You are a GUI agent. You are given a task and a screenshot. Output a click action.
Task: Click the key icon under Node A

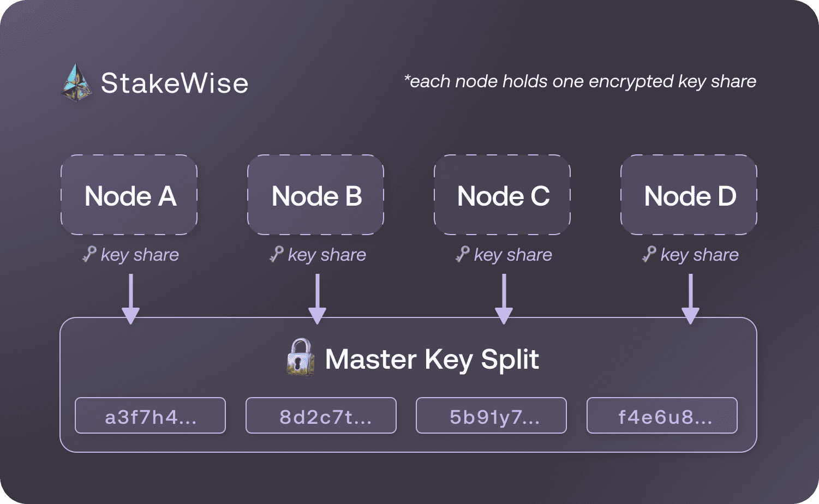(89, 254)
